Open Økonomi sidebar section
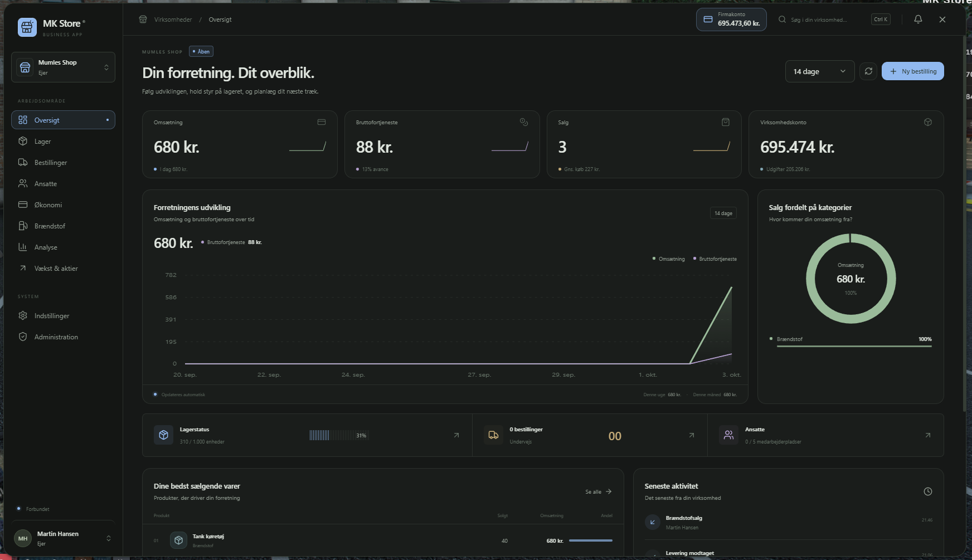The width and height of the screenshot is (972, 560). [63, 205]
